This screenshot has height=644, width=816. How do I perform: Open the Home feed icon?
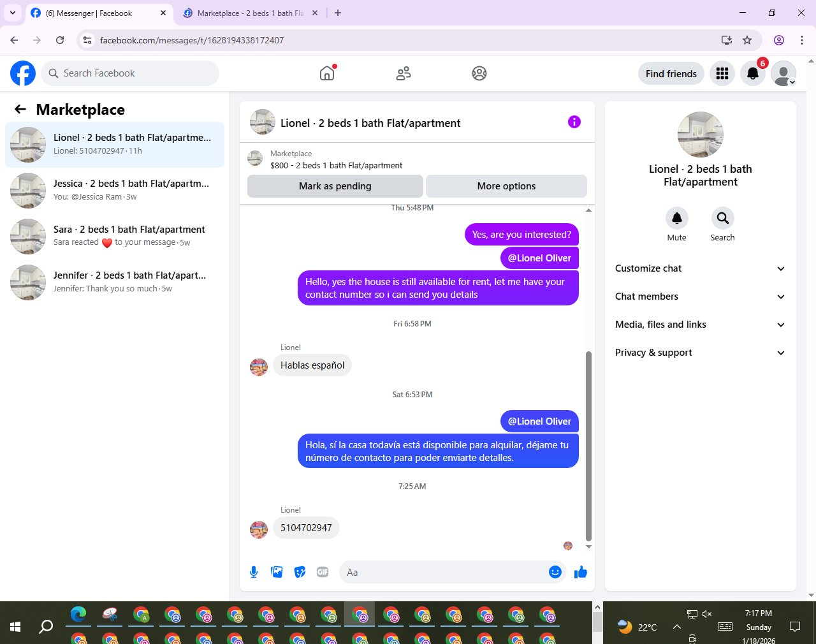(x=327, y=73)
